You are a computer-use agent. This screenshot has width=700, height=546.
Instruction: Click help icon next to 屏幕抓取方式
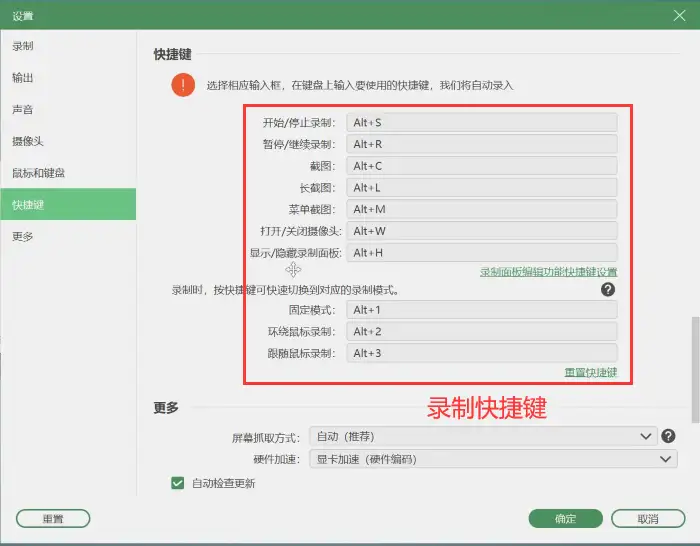point(668,436)
